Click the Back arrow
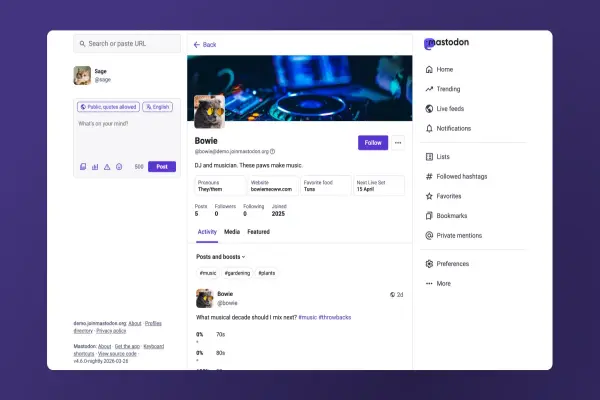 click(205, 45)
